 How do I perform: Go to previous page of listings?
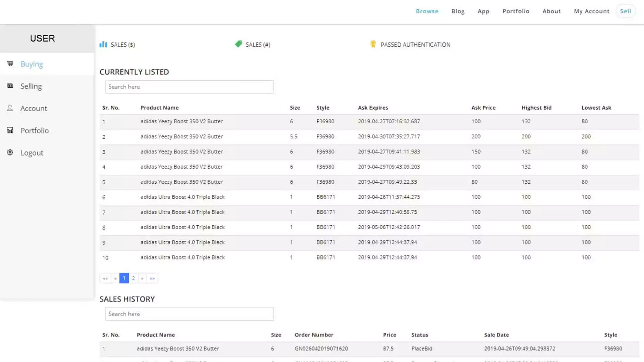point(115,278)
